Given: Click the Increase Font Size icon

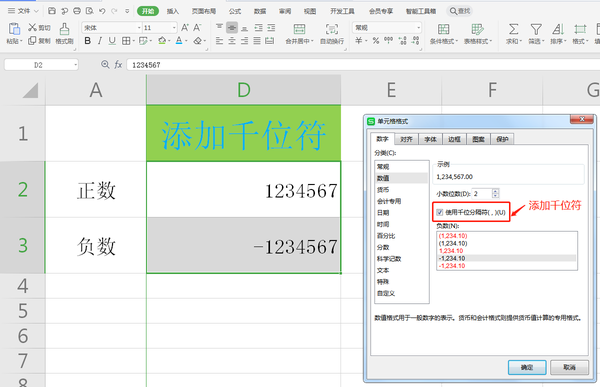Looking at the screenshot, I should (185, 28).
